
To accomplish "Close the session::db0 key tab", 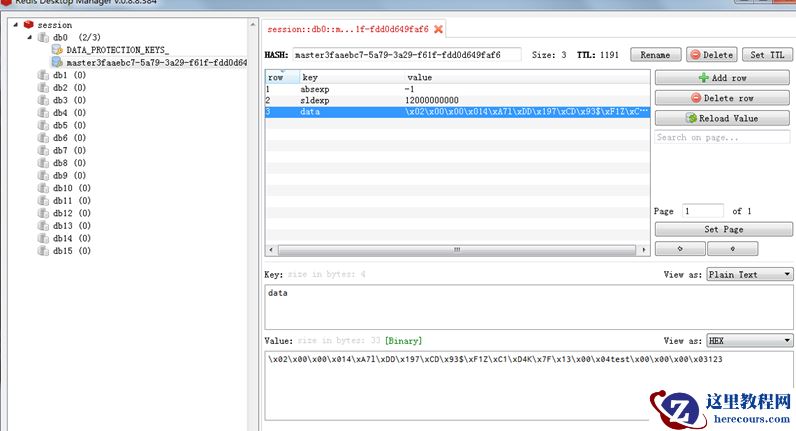I will (x=438, y=29).
